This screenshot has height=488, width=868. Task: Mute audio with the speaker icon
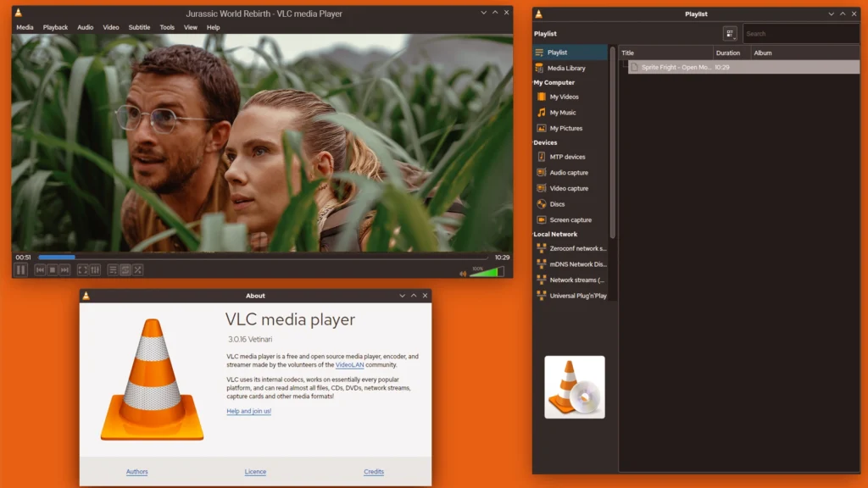463,274
